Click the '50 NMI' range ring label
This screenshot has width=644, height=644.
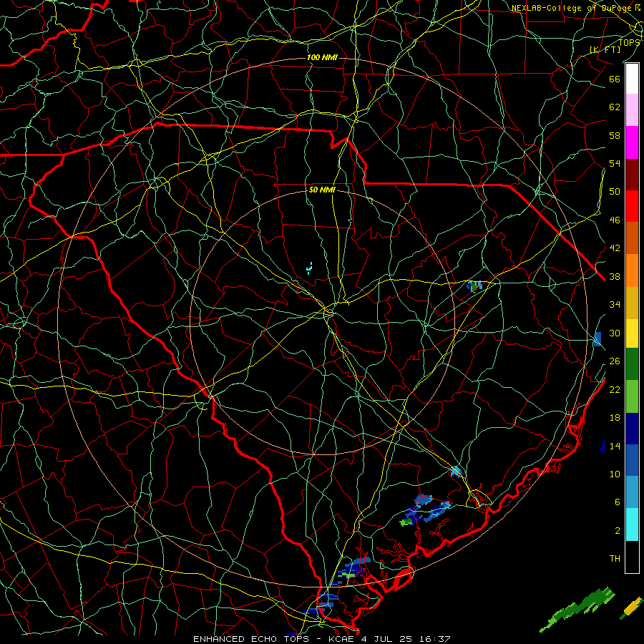tap(322, 190)
